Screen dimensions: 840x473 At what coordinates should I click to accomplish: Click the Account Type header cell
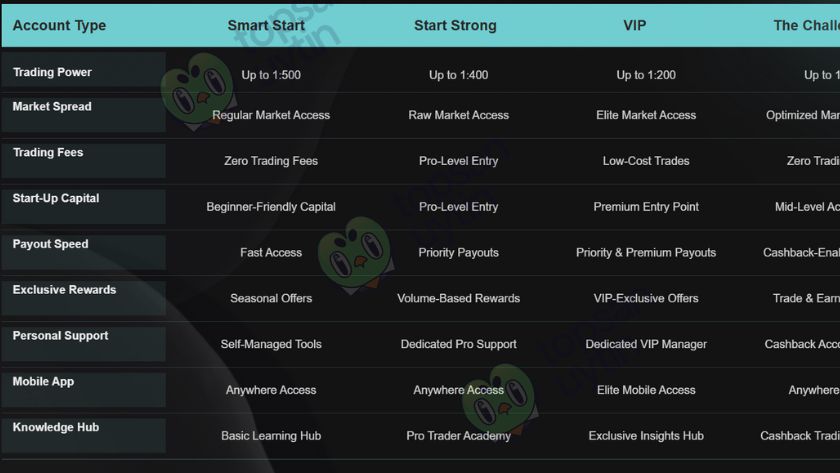tap(59, 25)
